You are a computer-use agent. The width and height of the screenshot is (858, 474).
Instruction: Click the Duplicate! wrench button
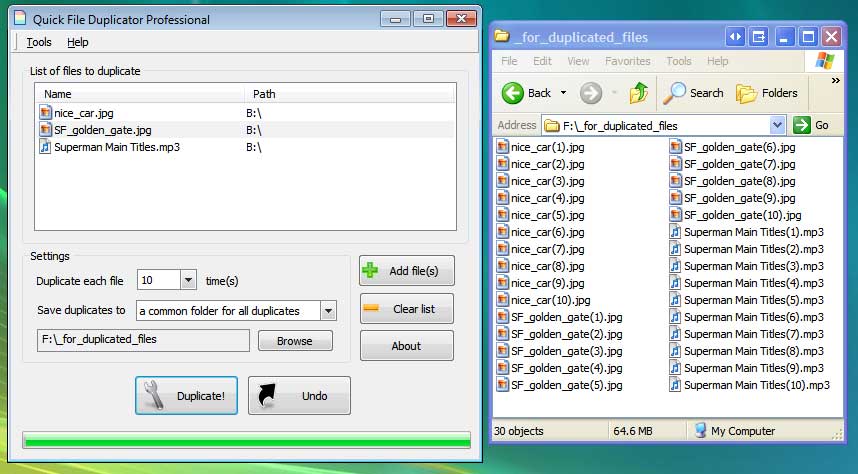coord(187,395)
